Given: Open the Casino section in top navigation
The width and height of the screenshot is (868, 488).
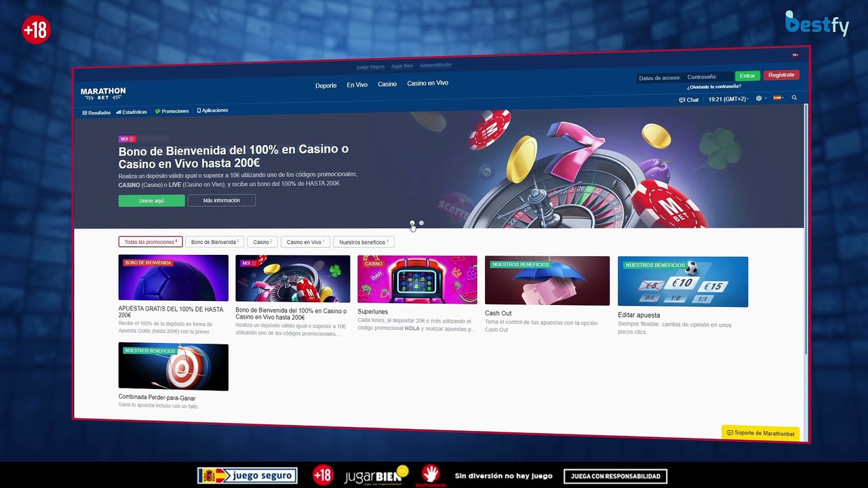Looking at the screenshot, I should coord(387,84).
